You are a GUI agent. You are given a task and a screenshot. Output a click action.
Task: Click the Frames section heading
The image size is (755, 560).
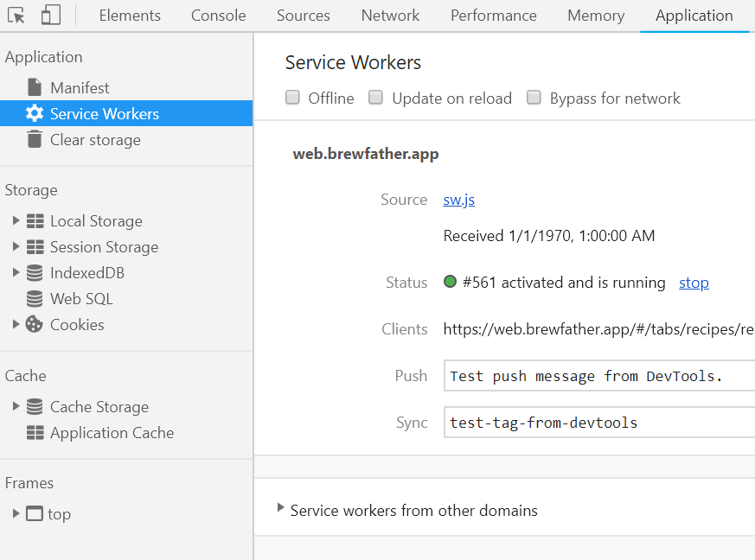[x=29, y=483]
